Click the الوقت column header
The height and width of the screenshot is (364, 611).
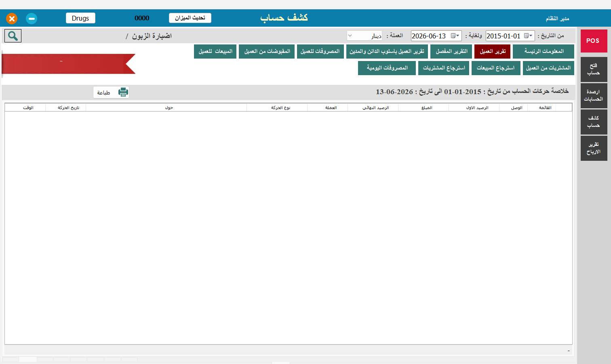click(25, 107)
